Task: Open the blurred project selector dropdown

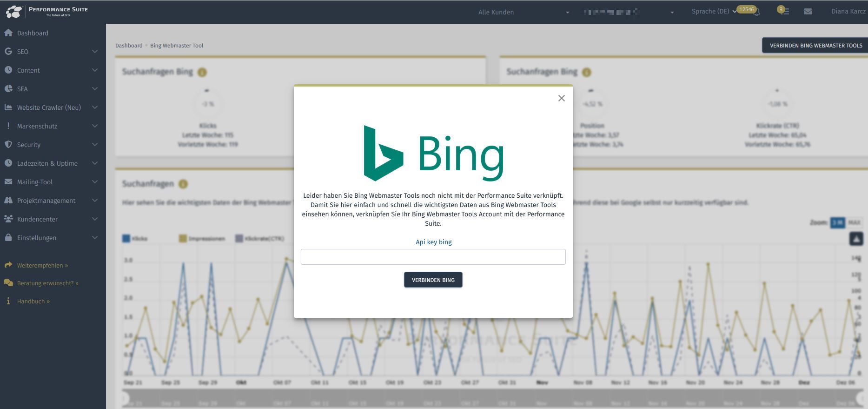Action: click(x=629, y=12)
